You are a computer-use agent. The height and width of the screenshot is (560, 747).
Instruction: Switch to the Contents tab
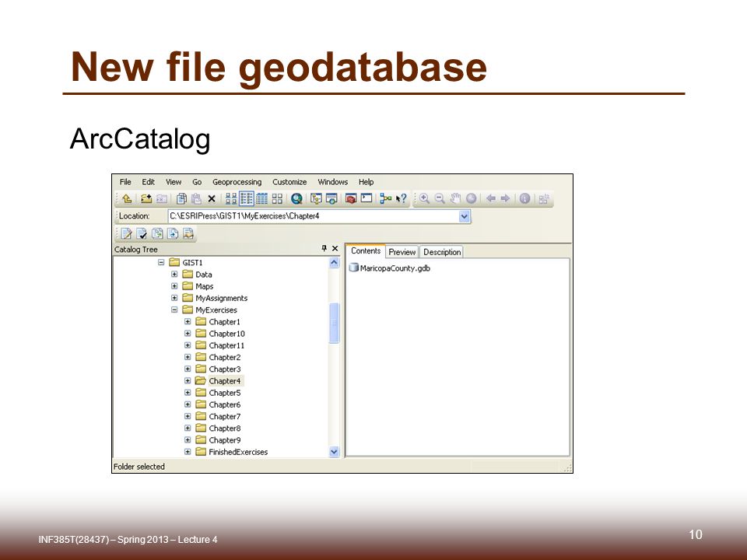(x=366, y=251)
